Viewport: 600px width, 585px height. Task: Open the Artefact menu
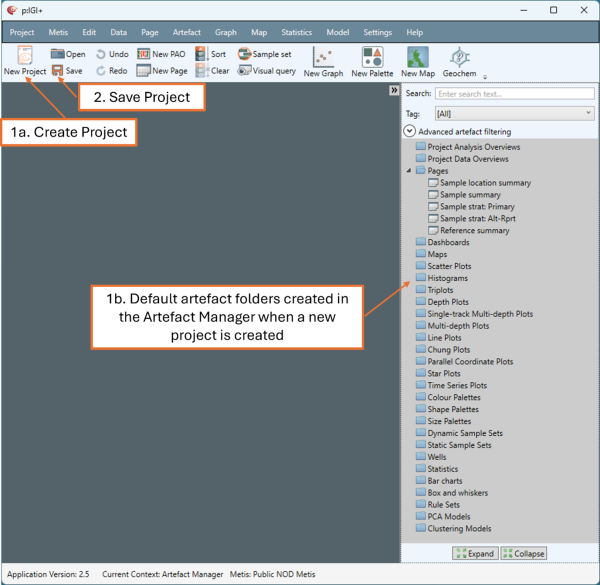coord(186,33)
